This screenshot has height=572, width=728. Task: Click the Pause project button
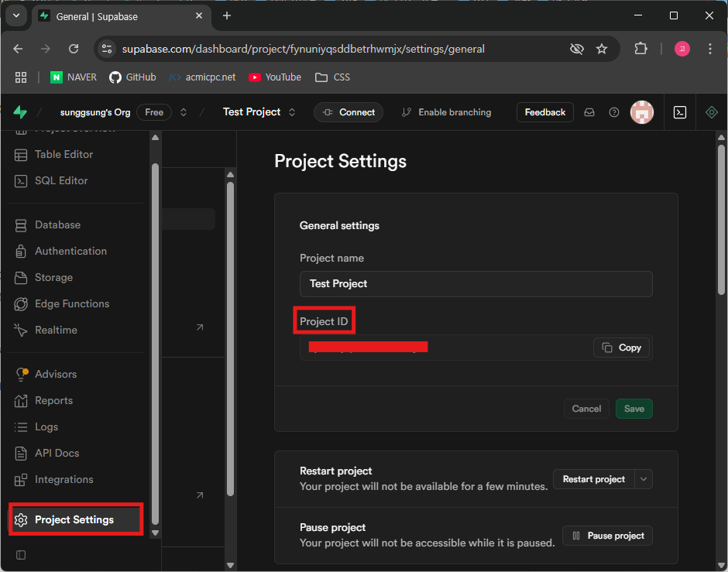pyautogui.click(x=607, y=536)
